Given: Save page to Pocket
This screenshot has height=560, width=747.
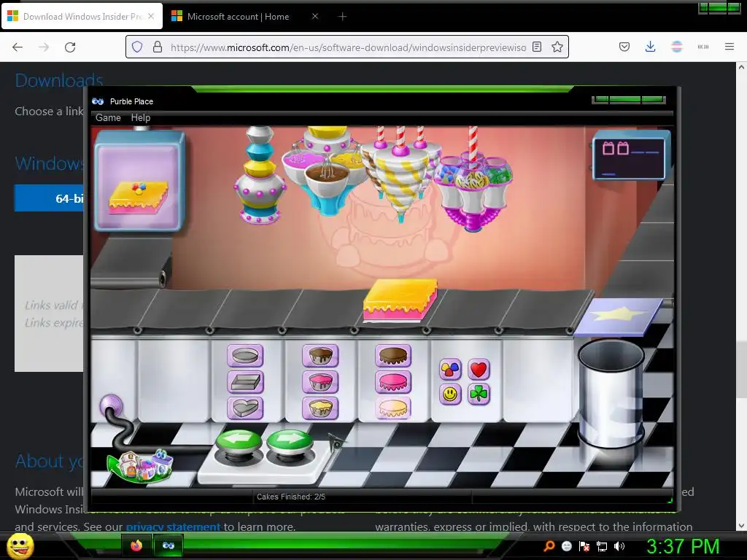Looking at the screenshot, I should (624, 47).
